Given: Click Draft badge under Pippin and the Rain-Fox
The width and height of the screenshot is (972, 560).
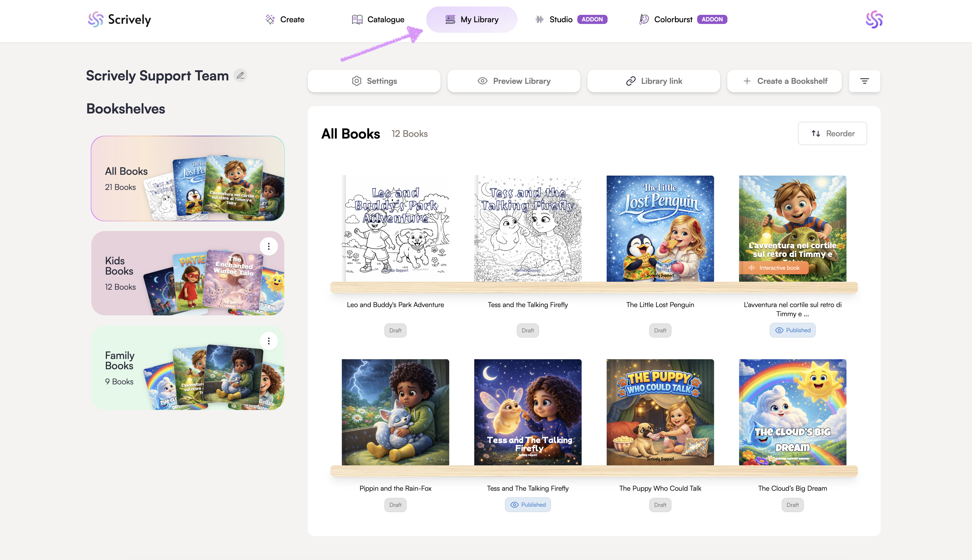Looking at the screenshot, I should tap(395, 505).
